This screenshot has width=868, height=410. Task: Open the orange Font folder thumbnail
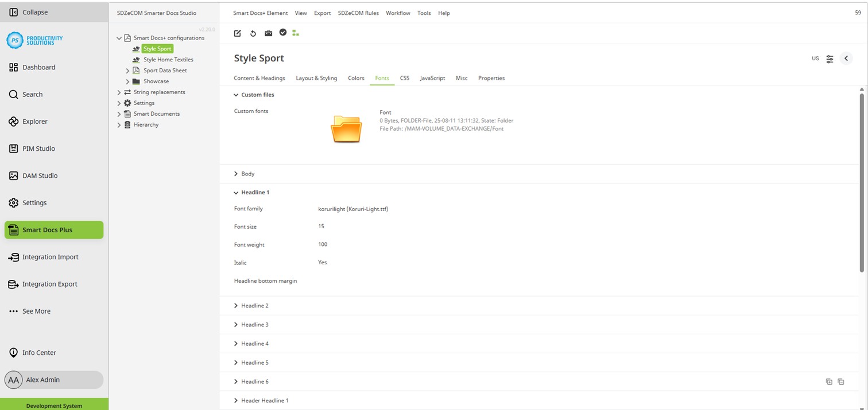click(x=346, y=129)
